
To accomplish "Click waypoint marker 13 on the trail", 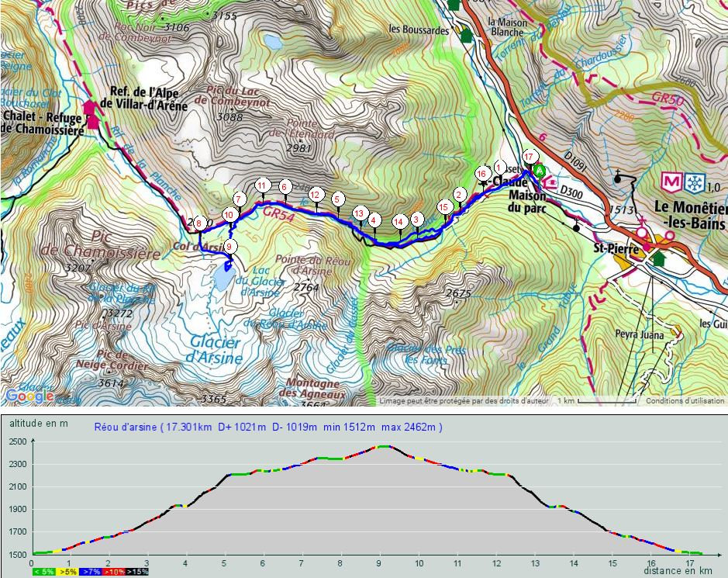I will tap(359, 213).
